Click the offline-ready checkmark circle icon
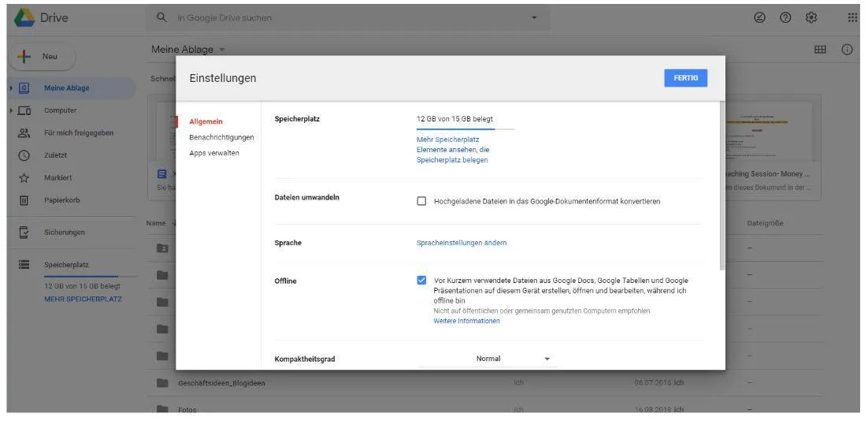868x421 pixels. click(759, 17)
